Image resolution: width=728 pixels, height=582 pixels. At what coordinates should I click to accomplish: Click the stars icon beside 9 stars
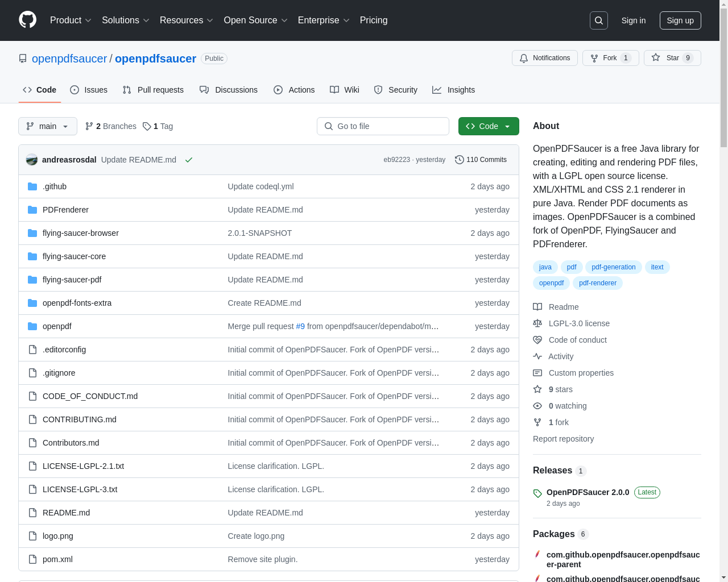[537, 389]
